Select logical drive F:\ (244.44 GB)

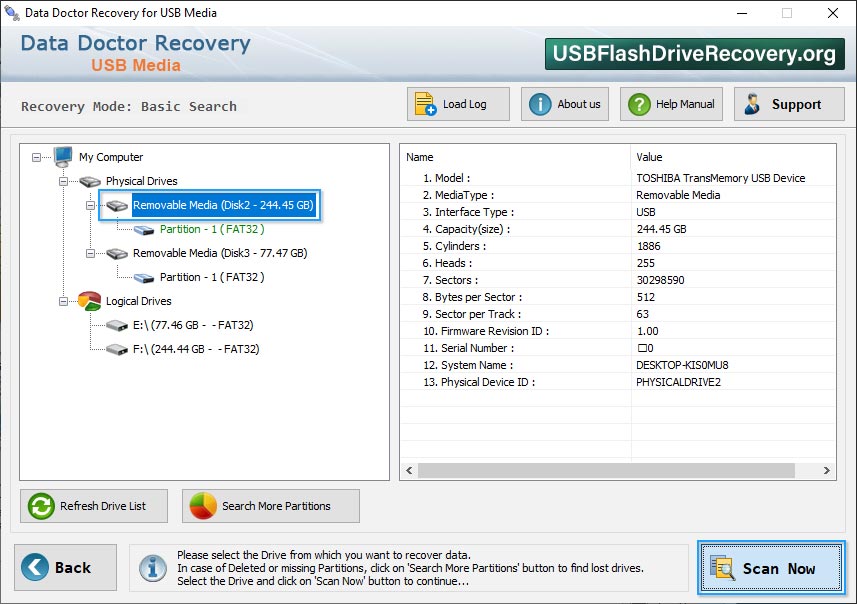coord(196,349)
